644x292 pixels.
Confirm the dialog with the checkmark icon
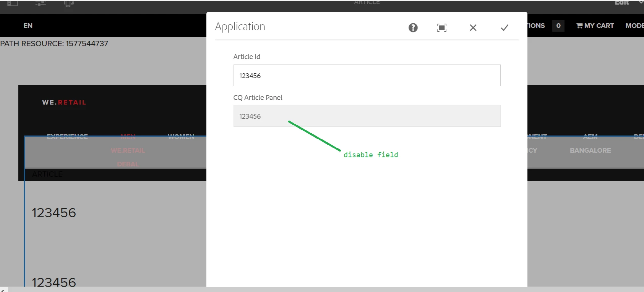[504, 27]
